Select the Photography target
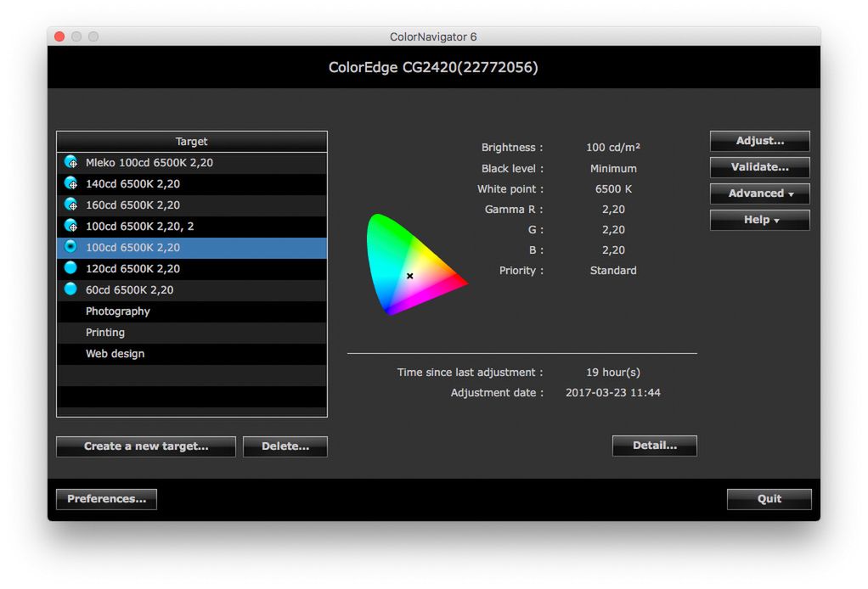This screenshot has width=868, height=589. click(192, 311)
